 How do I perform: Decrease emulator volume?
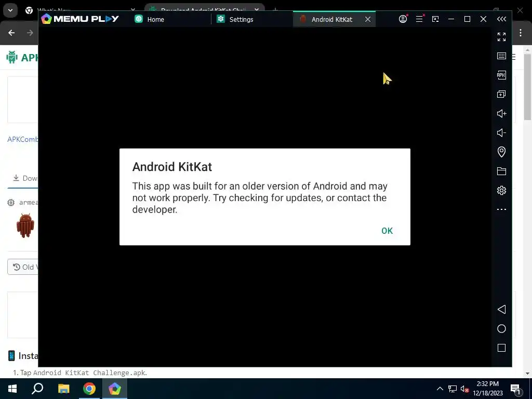point(501,132)
